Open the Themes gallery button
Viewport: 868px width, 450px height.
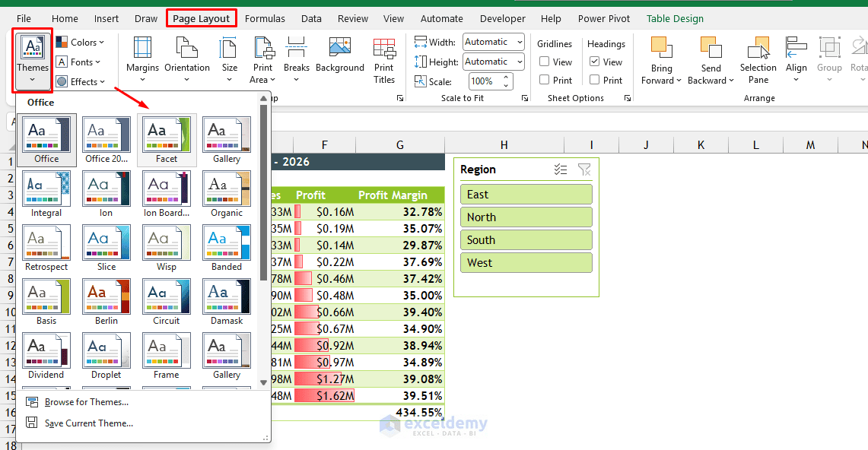[x=33, y=61]
